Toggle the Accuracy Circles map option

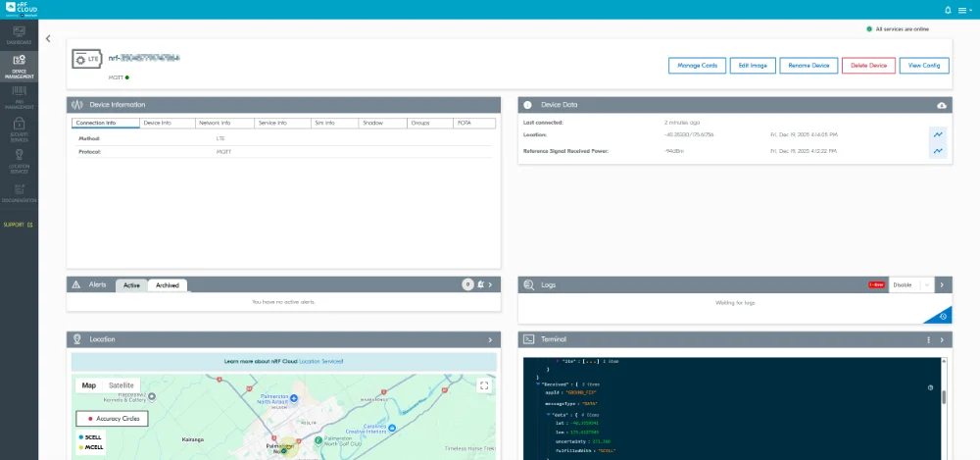coord(113,418)
